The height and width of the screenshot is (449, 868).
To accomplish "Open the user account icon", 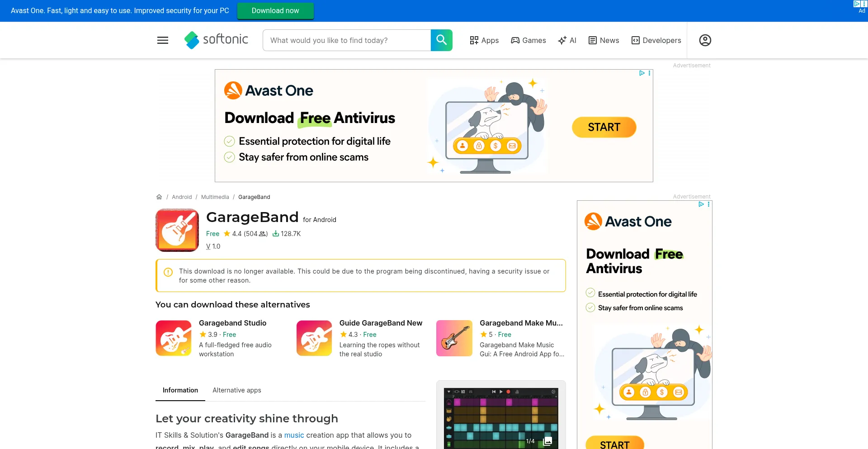I will (x=705, y=40).
